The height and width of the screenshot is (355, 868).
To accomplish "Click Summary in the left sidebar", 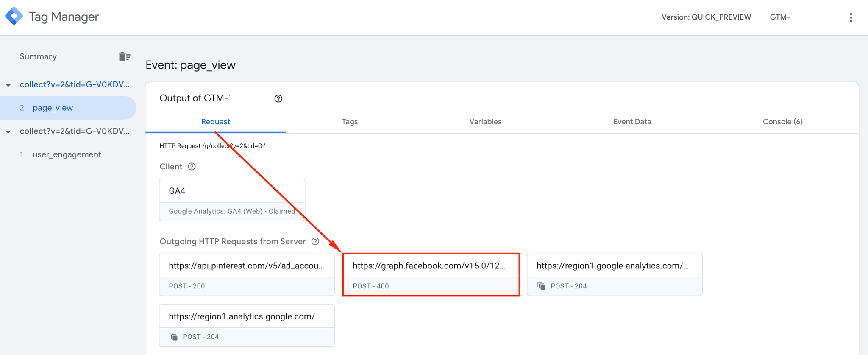I will click(x=38, y=56).
